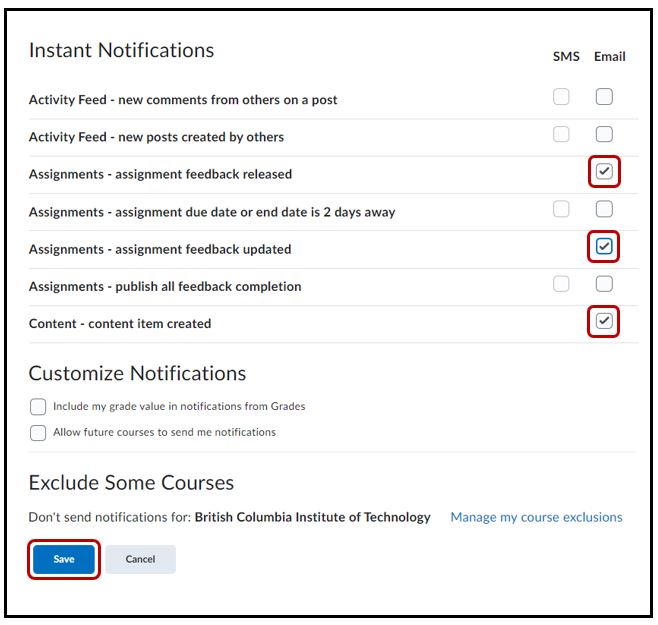Click the SMS column header
Screen dimensions: 658x625
point(566,56)
